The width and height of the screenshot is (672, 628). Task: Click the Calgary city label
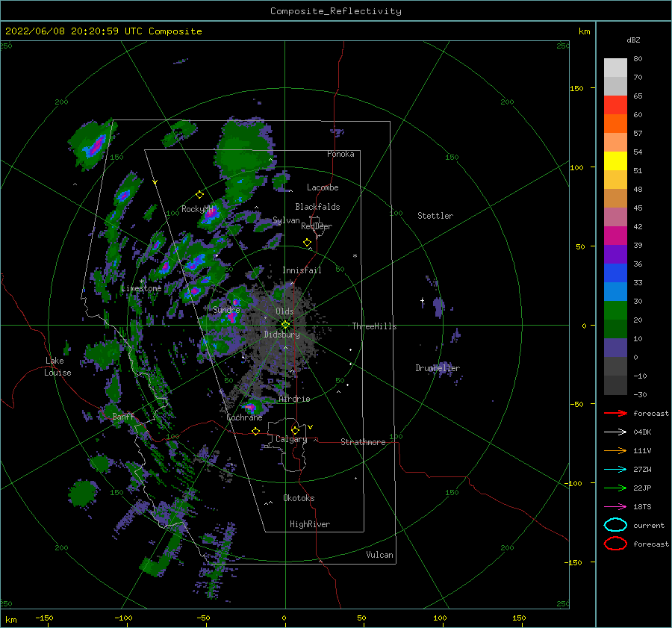(x=291, y=439)
